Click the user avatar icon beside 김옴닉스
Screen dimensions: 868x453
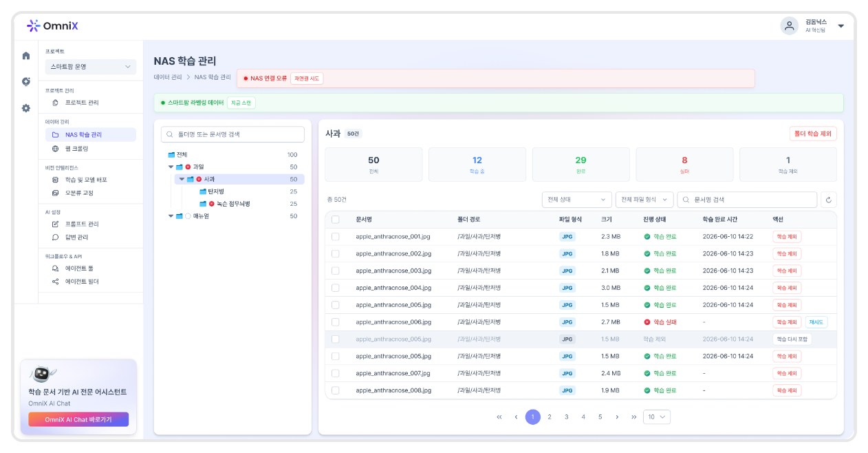click(789, 25)
